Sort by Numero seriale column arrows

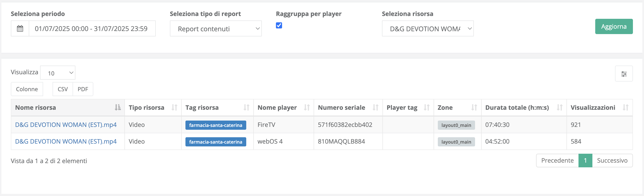[375, 107]
